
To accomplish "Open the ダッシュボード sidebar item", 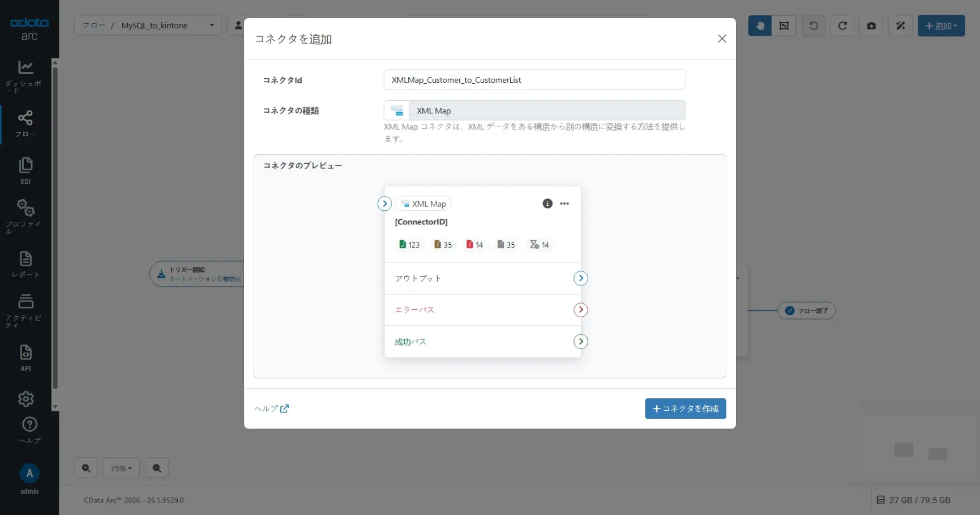I will click(25, 76).
